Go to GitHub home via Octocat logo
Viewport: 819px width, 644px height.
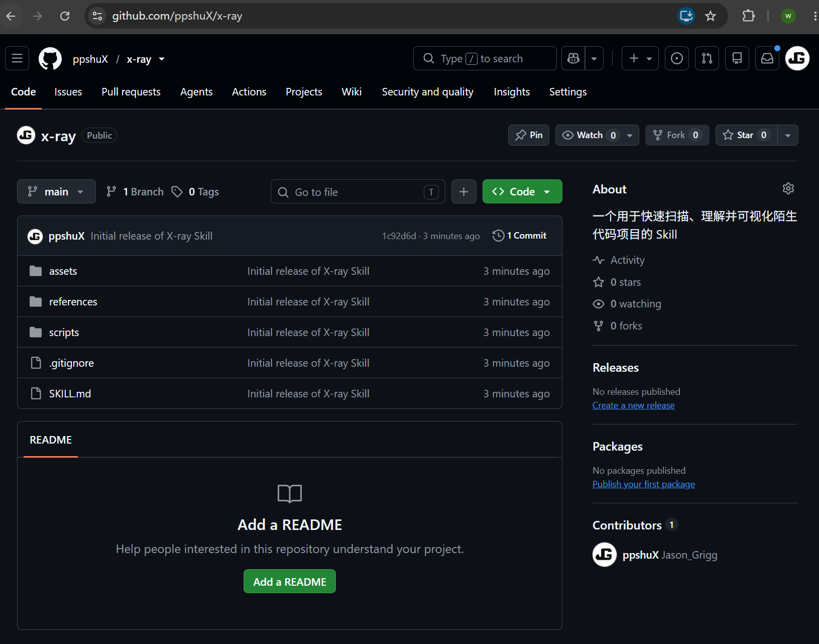tap(50, 59)
